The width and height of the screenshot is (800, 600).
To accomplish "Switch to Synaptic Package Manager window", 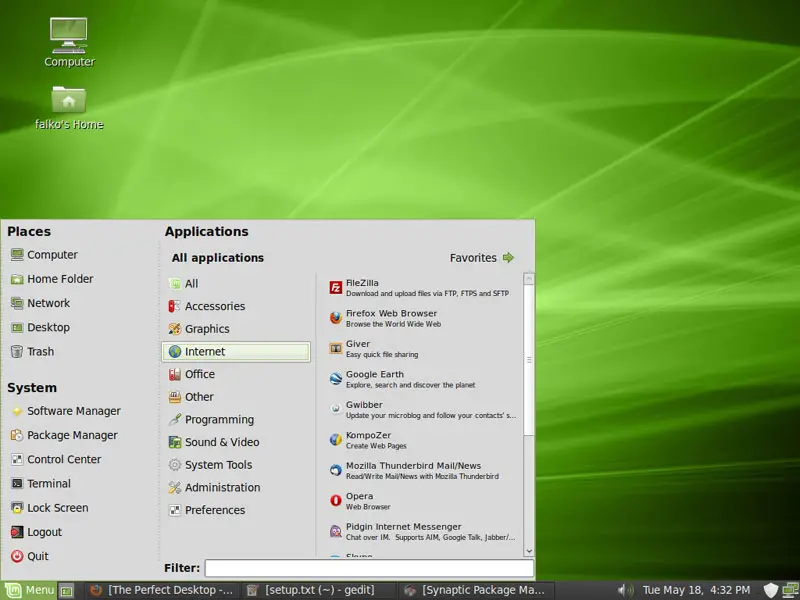I will coord(476,591).
